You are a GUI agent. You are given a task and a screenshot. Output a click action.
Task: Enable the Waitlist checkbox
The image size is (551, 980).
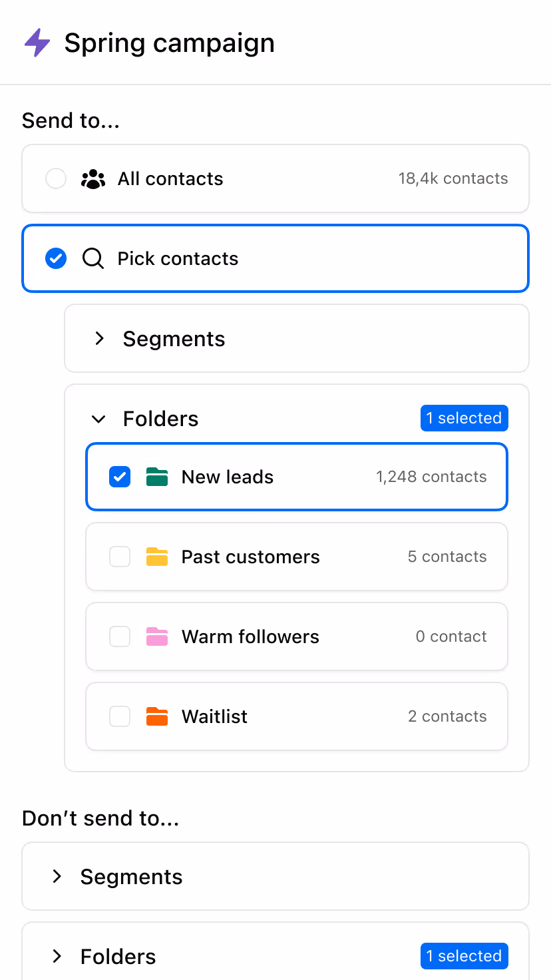pyautogui.click(x=119, y=716)
